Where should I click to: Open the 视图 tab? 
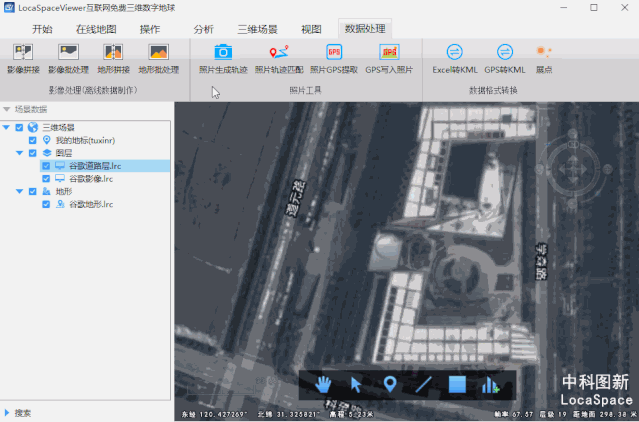pos(311,29)
